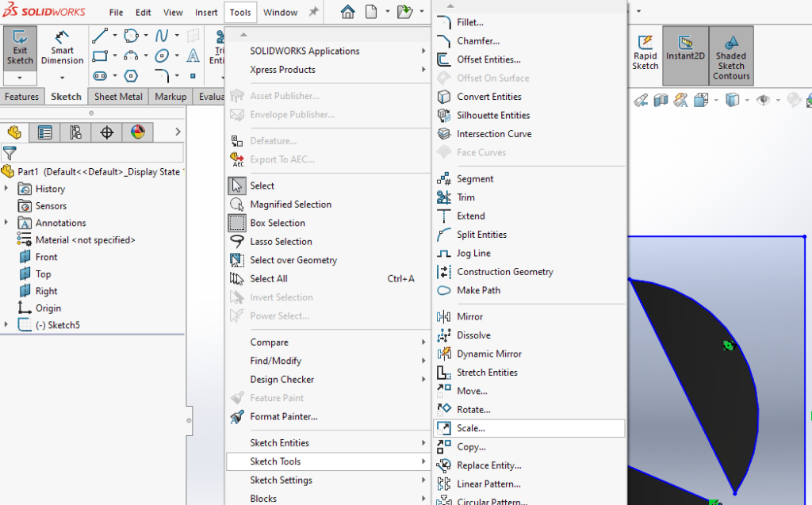Choose the Polygon sketch tool
Screen dimensions: 812x505
pos(131,76)
